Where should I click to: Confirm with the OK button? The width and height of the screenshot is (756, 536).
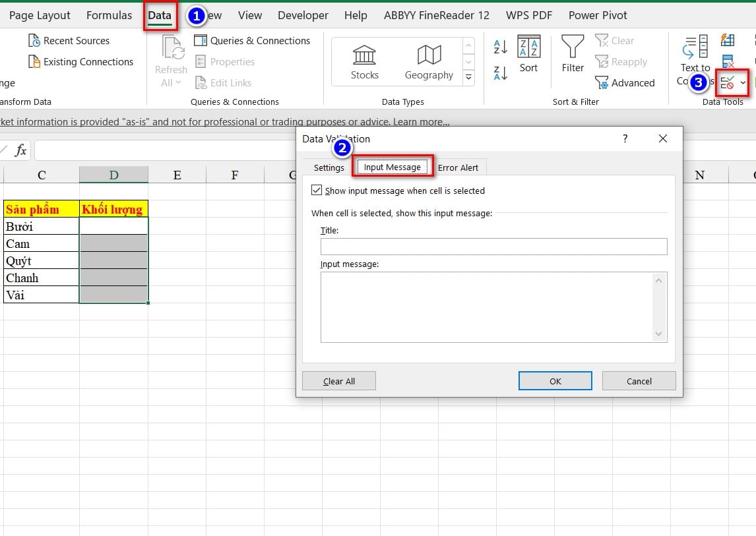(555, 380)
